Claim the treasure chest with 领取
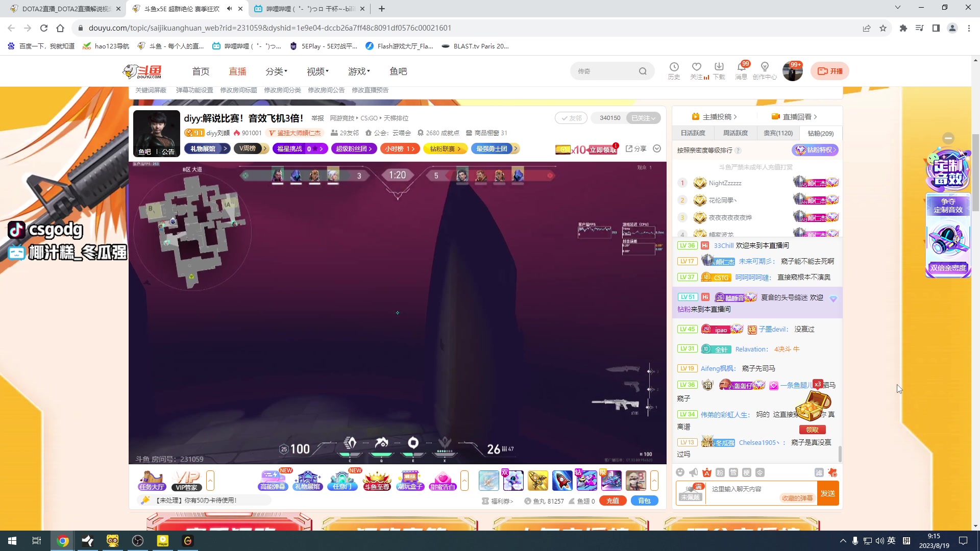 tap(812, 430)
